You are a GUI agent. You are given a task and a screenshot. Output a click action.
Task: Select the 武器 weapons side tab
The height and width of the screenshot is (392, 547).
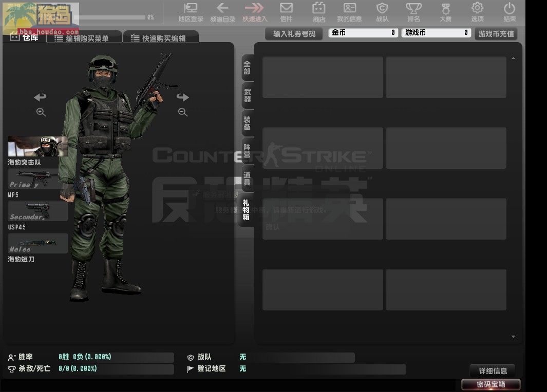pyautogui.click(x=247, y=95)
